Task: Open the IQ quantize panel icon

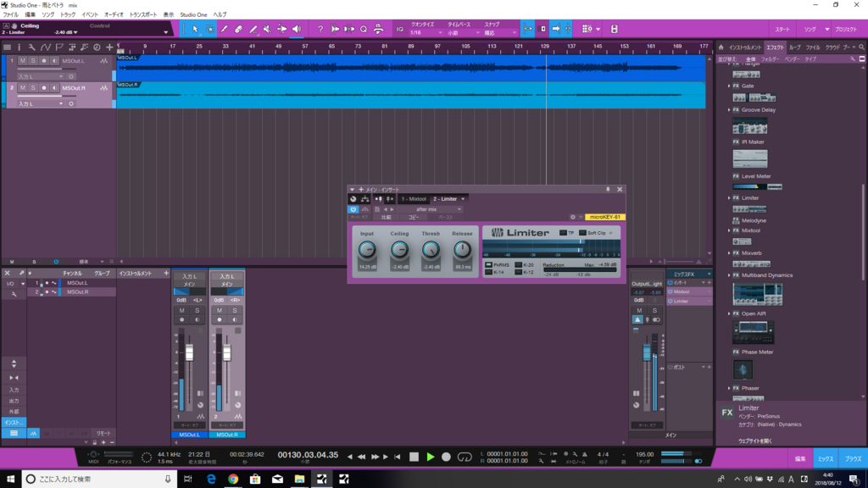Action: coord(400,29)
